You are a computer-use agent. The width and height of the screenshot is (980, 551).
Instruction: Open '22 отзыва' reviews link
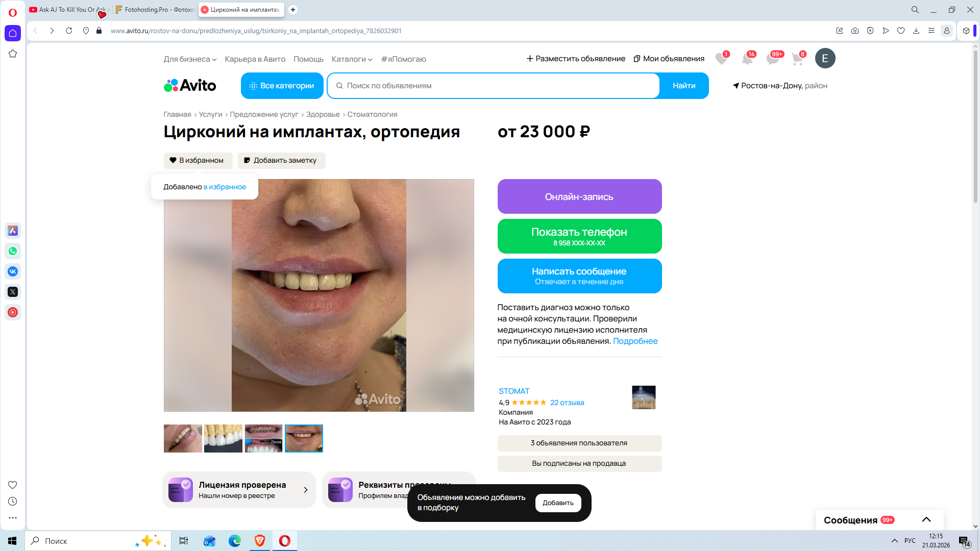click(x=567, y=403)
